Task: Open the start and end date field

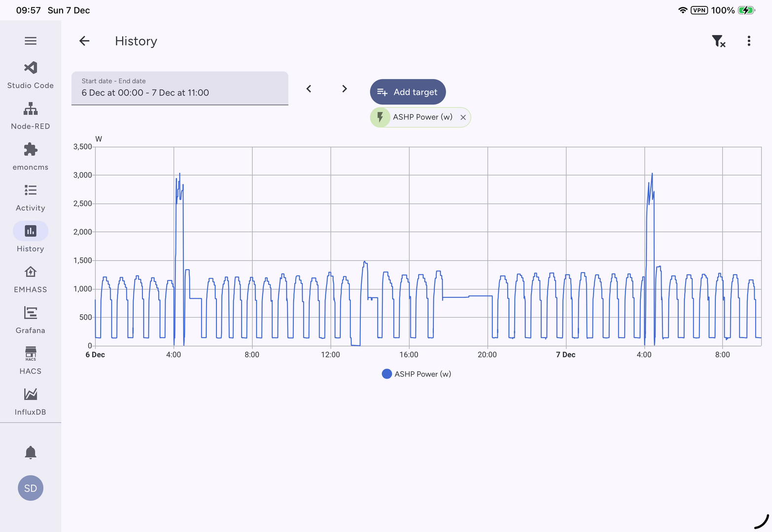Action: click(179, 88)
